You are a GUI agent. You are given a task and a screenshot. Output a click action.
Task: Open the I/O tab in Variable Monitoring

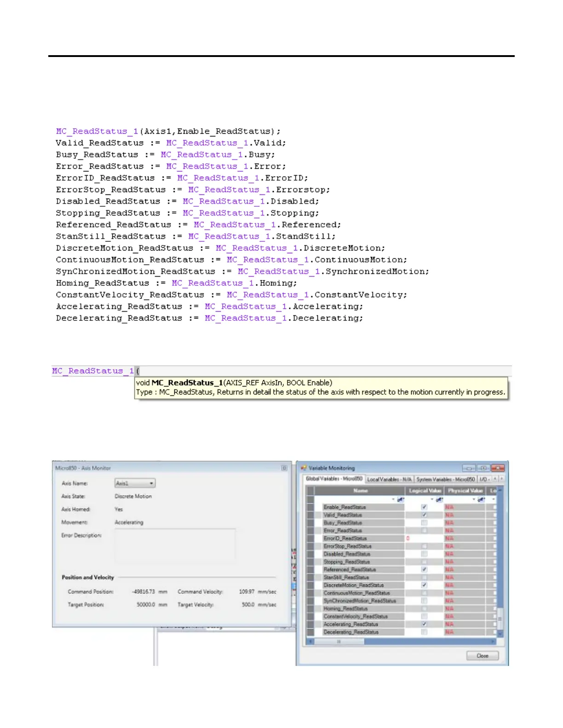(x=484, y=479)
